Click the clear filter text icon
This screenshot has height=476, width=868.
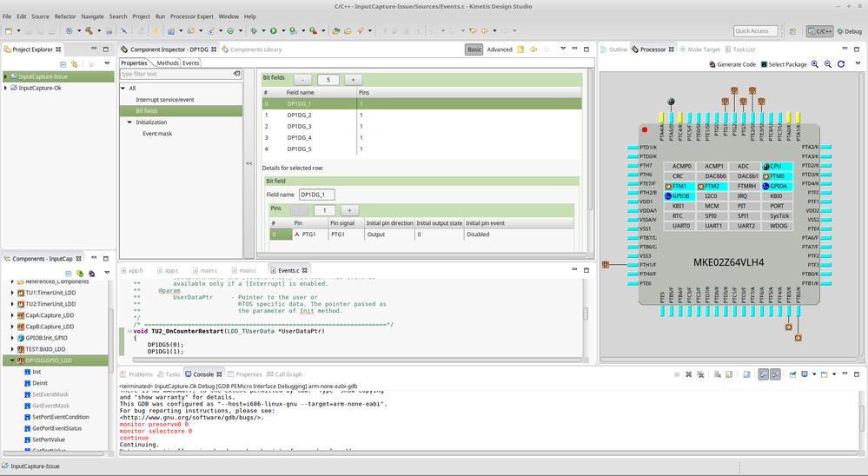[236, 74]
